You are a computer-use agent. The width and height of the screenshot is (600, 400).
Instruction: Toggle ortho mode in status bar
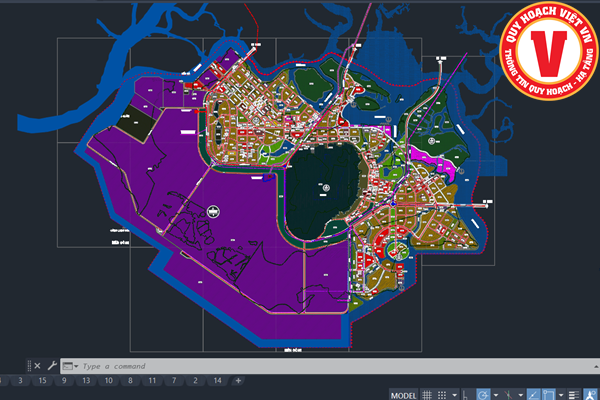(465, 395)
